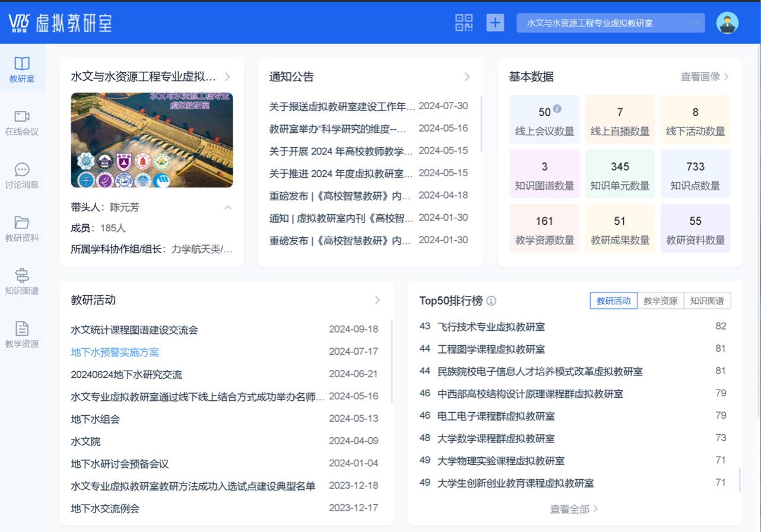
Task: Select the 教研活动 ranking tab
Action: [613, 301]
